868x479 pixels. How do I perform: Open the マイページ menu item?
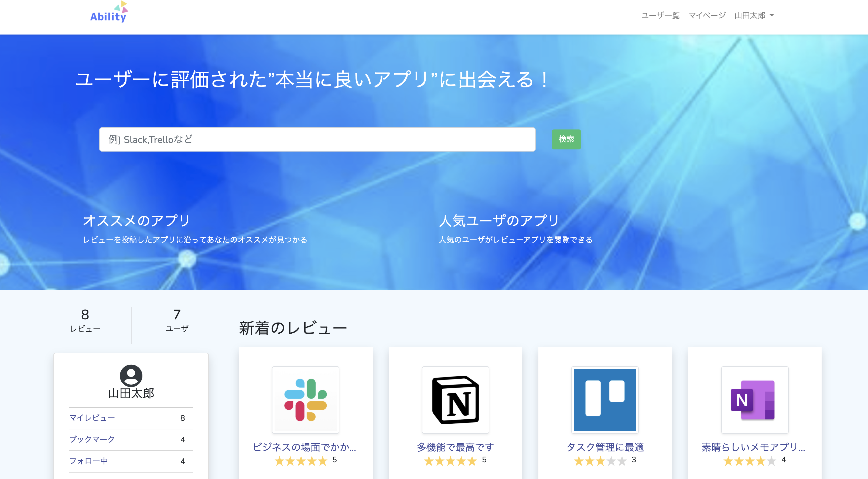point(707,15)
